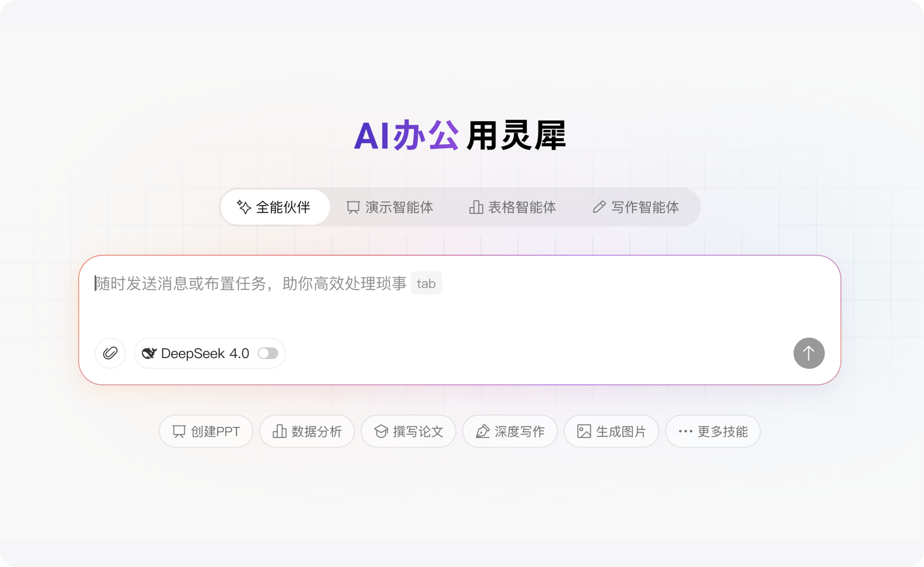924x567 pixels.
Task: Click the 撰写论文 paper icon
Action: 381,431
